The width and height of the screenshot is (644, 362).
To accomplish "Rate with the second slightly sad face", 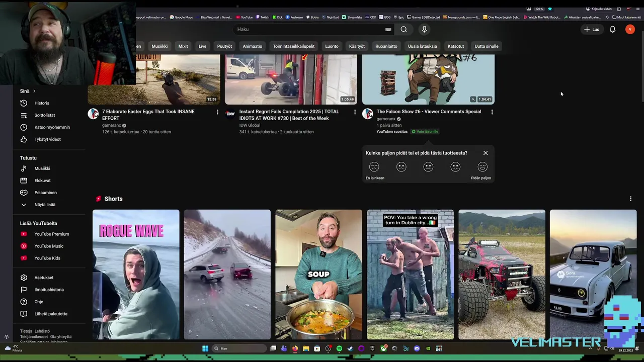I will click(x=401, y=167).
